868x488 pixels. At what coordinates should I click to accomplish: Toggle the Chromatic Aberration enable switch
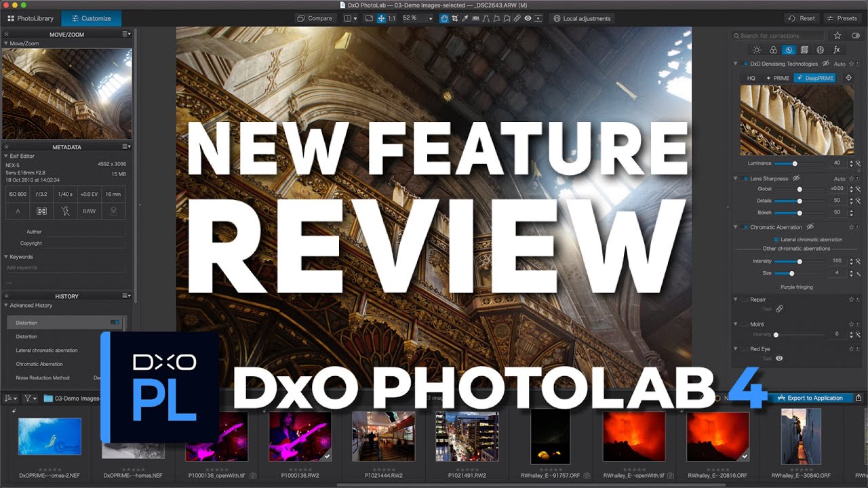click(x=745, y=227)
